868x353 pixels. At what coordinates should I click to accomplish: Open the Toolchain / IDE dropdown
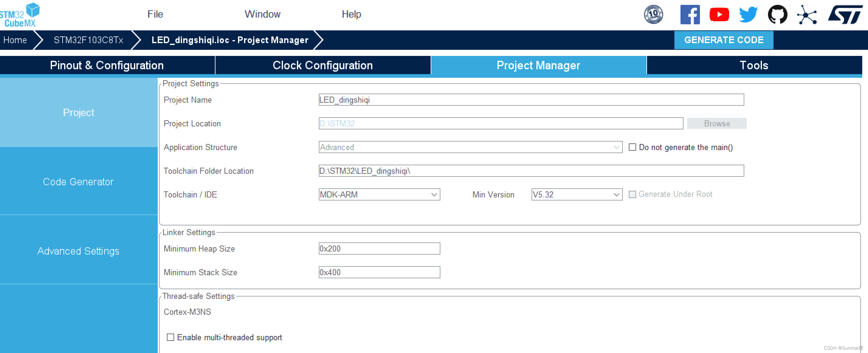point(379,194)
